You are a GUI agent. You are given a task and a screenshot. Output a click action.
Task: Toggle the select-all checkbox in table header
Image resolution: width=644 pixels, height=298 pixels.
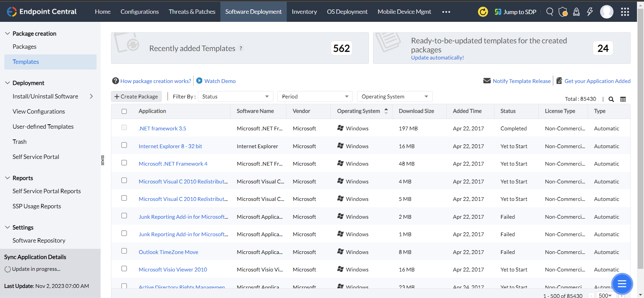(124, 111)
